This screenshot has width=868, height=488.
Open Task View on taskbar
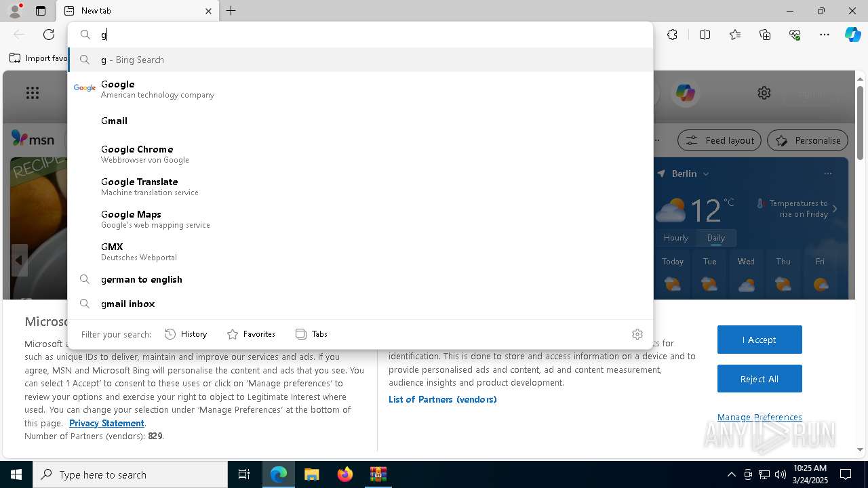244,474
